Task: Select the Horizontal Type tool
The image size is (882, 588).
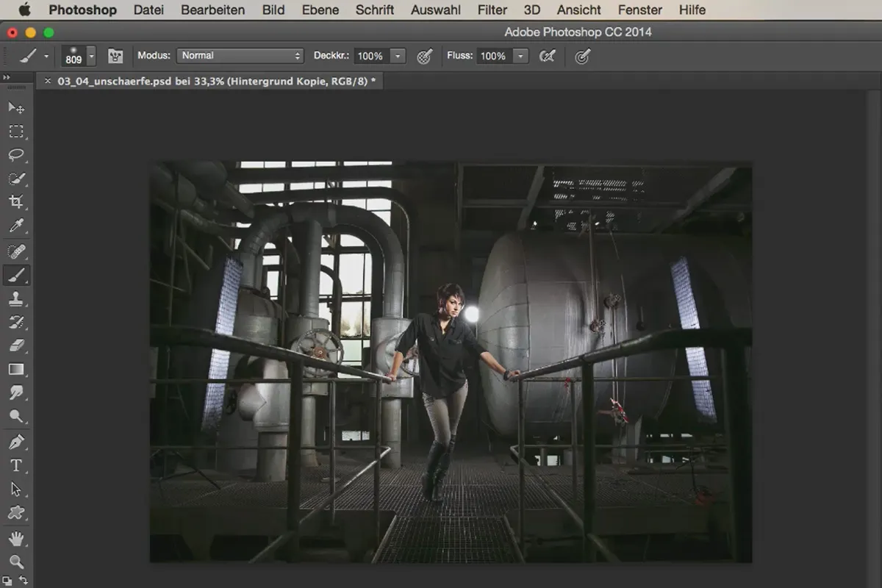Action: tap(16, 466)
